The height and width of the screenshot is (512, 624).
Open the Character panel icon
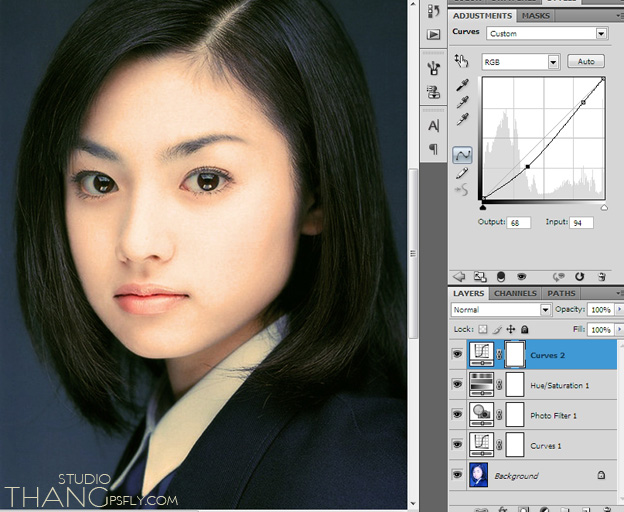[x=433, y=126]
